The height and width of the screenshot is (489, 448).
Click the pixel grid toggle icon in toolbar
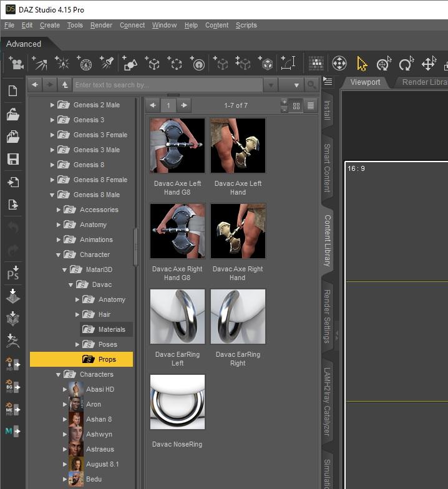coord(316,64)
